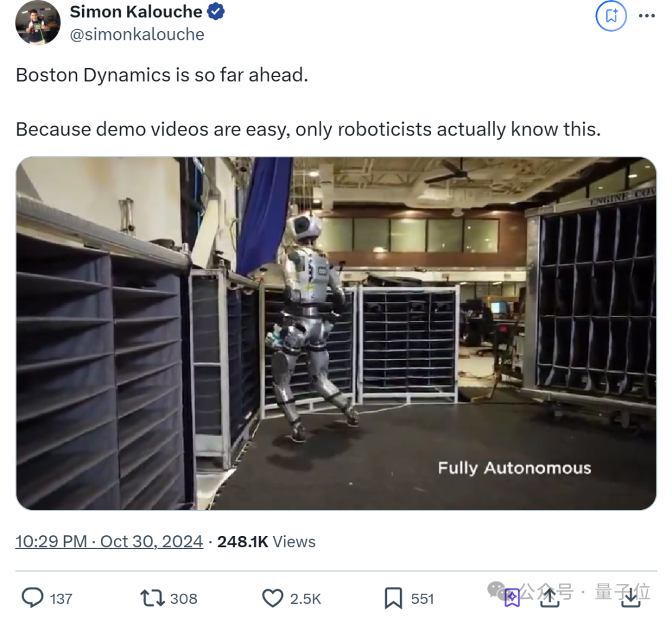Click the circled bookmark-plus icon at top right

pos(611,16)
